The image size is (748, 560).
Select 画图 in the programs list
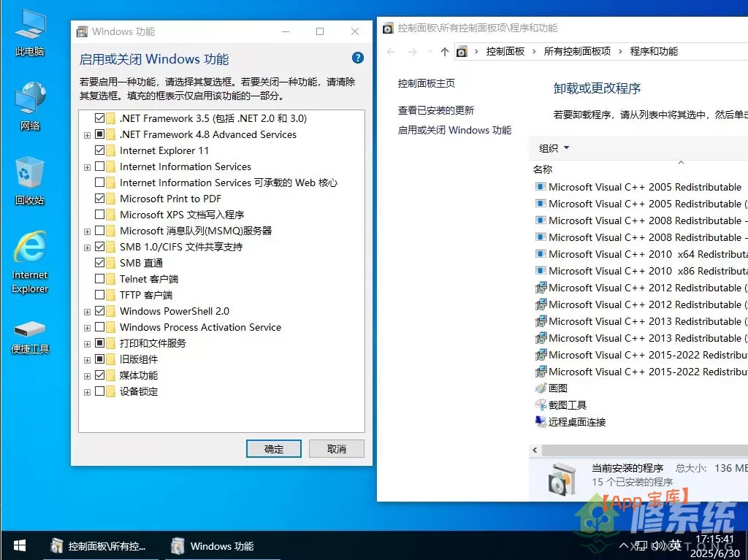558,388
